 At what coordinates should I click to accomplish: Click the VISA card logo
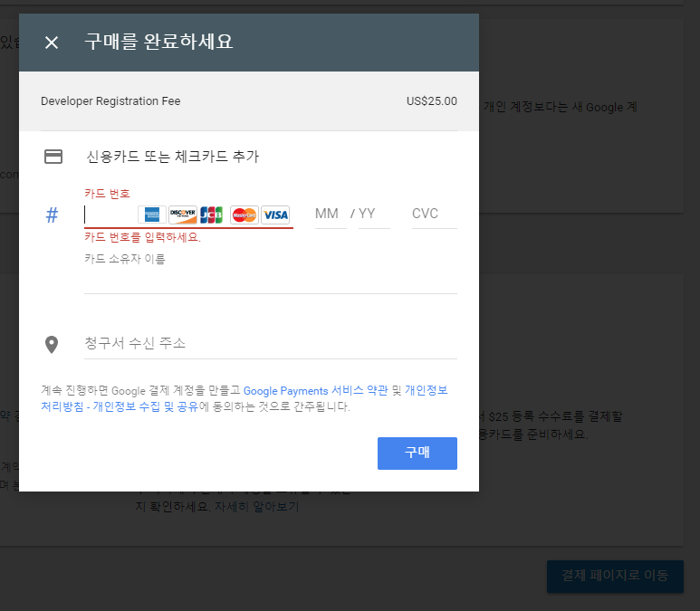275,215
